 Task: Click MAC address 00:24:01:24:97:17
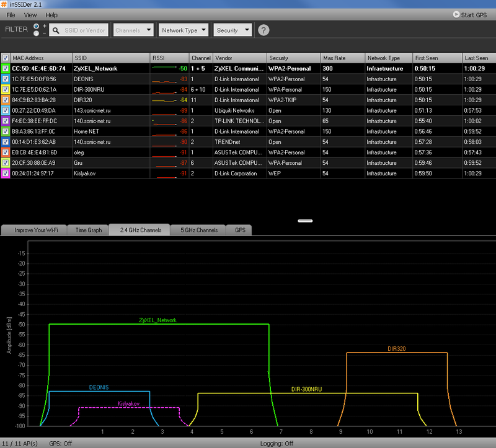click(33, 173)
